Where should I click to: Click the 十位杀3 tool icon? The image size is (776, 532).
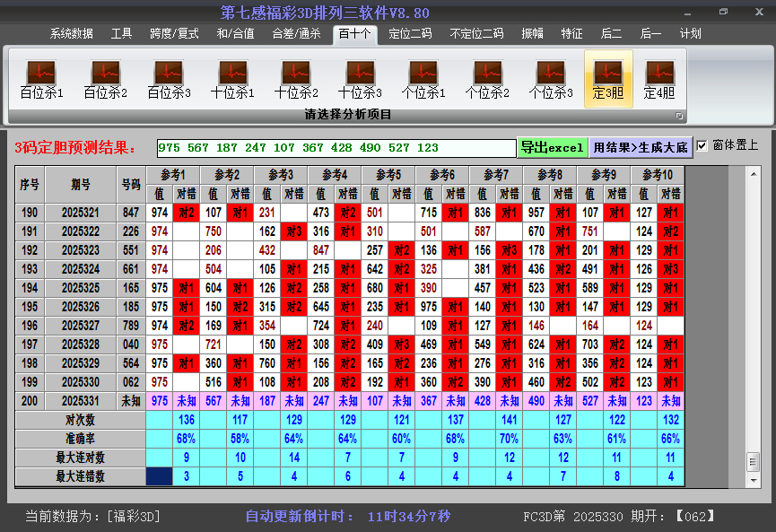coord(359,72)
